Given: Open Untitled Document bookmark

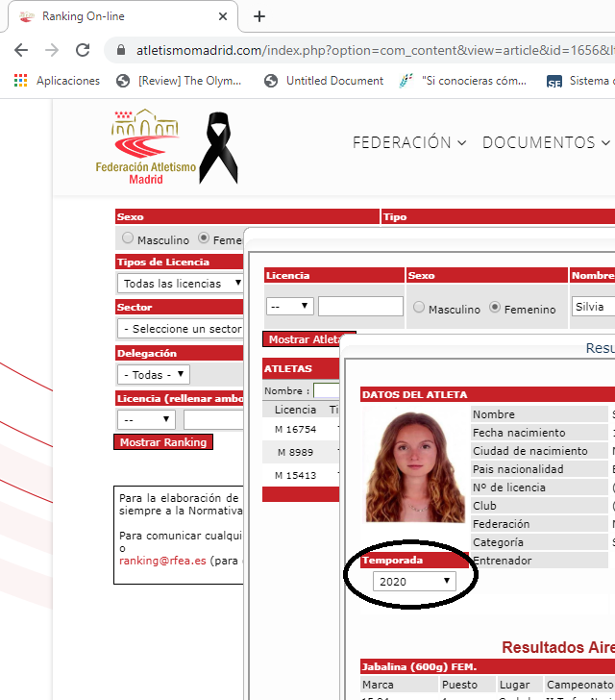Looking at the screenshot, I should click(x=324, y=81).
